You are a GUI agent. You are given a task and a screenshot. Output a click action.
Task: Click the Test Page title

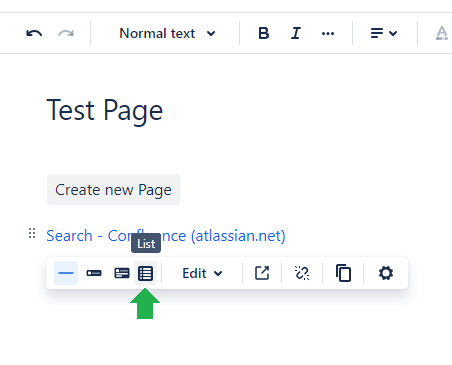(105, 111)
